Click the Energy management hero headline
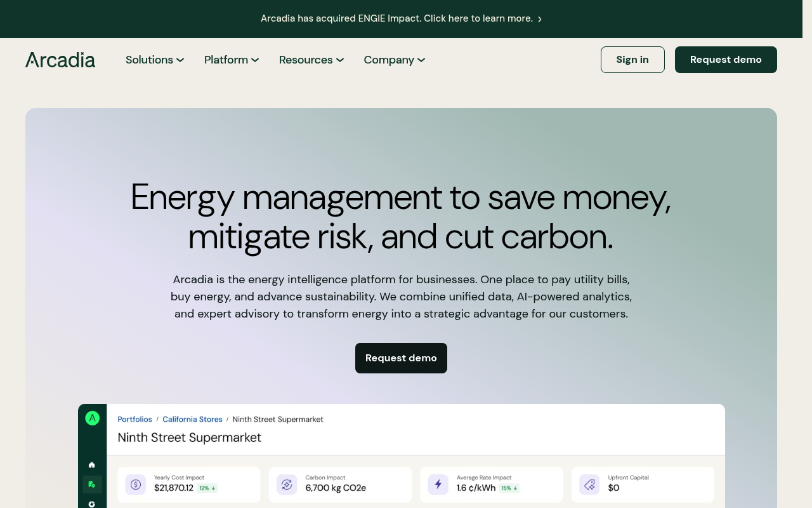 click(x=401, y=217)
